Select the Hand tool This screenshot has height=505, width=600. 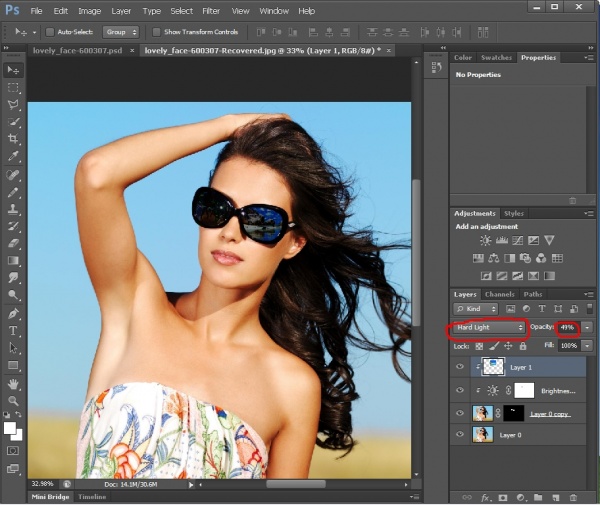[x=14, y=383]
